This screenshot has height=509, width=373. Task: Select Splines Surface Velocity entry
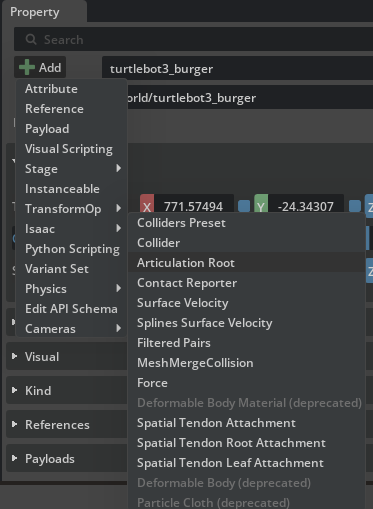tap(246, 323)
